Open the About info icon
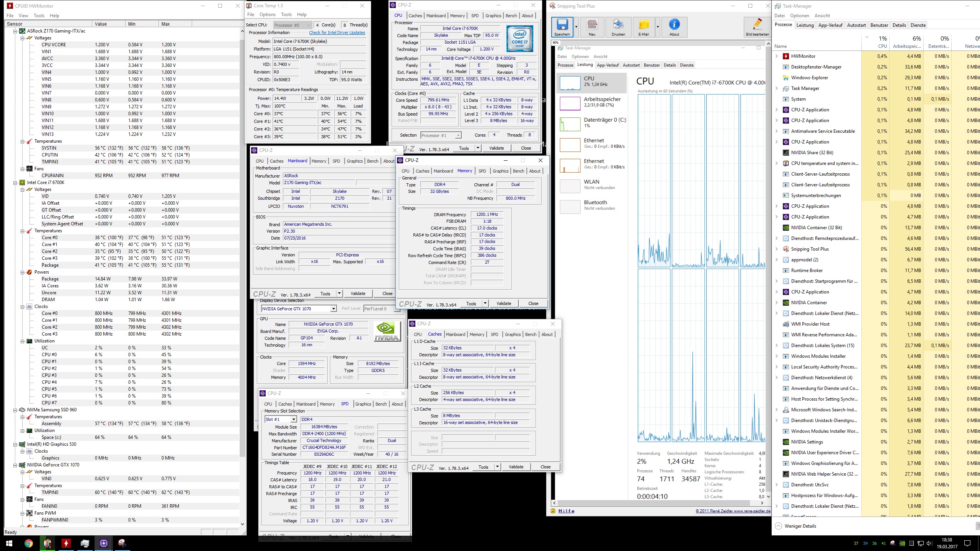980x551 pixels. point(674,27)
